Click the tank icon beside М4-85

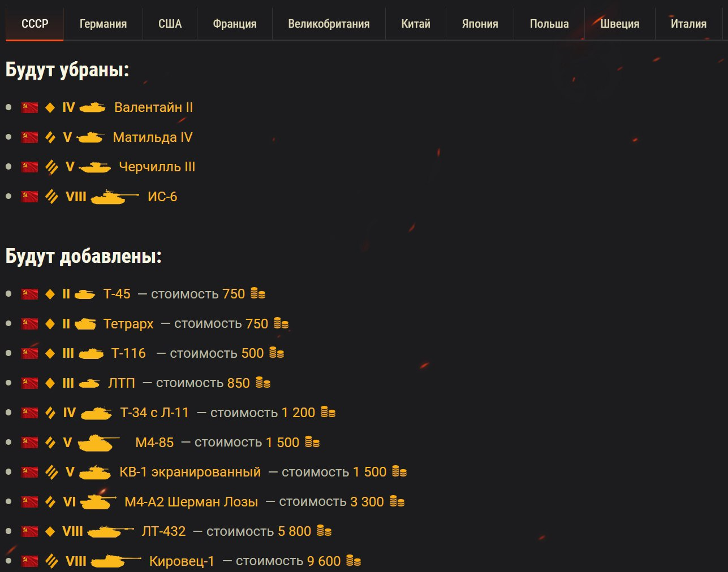coord(98,443)
